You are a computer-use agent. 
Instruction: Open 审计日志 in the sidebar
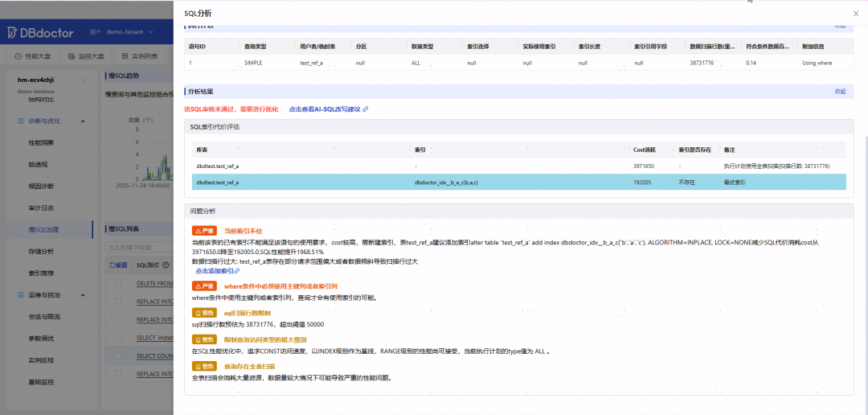[x=42, y=207]
